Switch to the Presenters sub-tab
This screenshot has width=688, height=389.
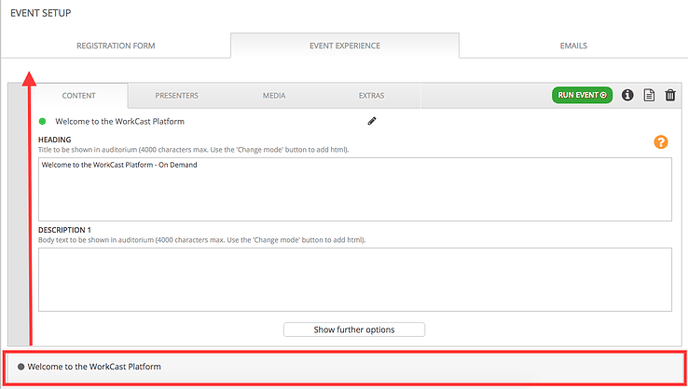[176, 96]
